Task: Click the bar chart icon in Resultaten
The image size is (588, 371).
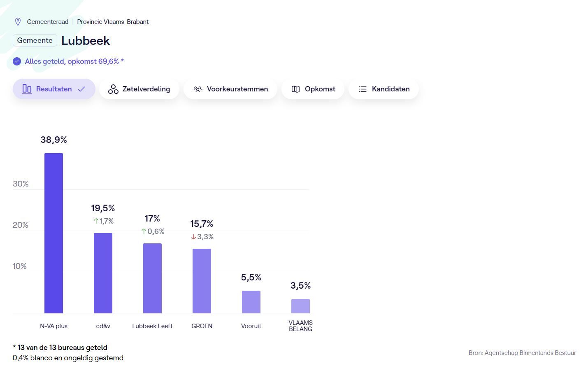Action: click(x=27, y=89)
